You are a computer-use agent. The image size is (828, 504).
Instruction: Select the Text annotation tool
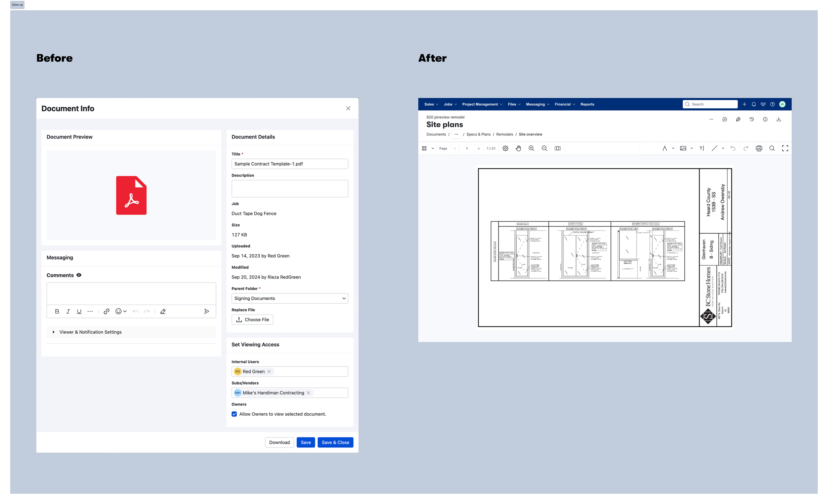pyautogui.click(x=702, y=148)
